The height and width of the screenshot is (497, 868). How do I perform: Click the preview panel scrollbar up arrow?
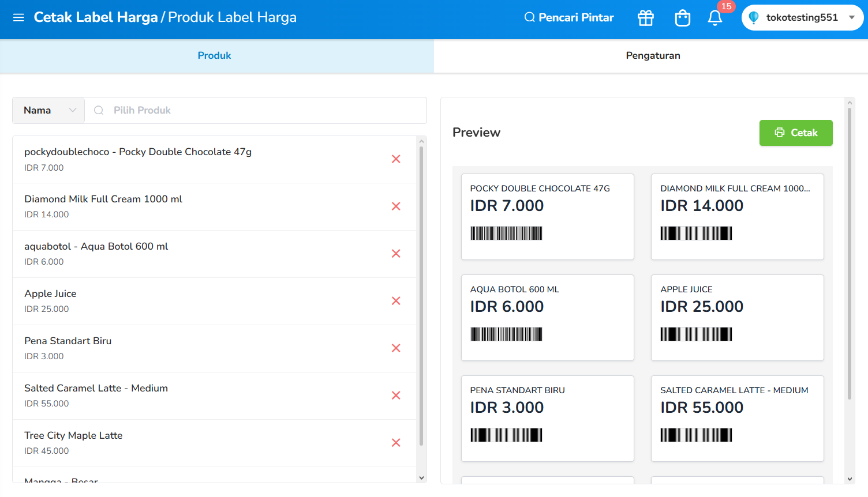click(x=850, y=103)
